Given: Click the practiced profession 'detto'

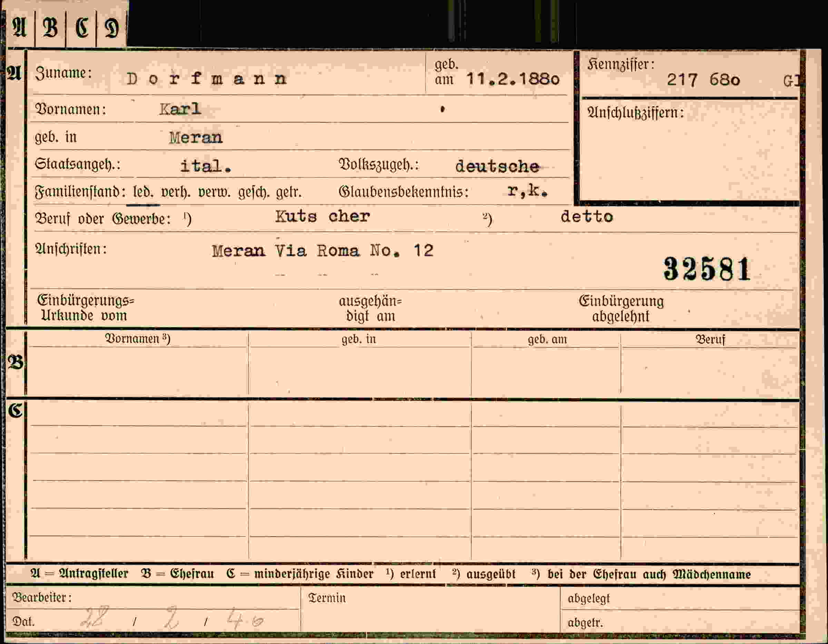Looking at the screenshot, I should (586, 217).
